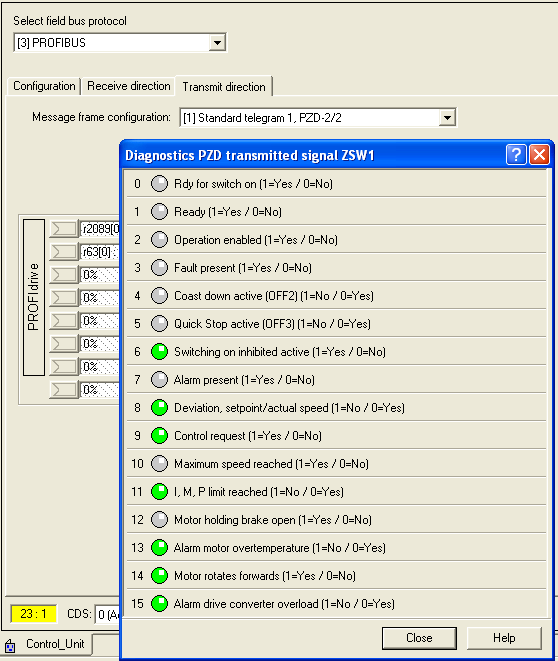This screenshot has height=661, width=558.
Task: Close the ZSW1 diagnostics dialog with X
Action: (539, 155)
